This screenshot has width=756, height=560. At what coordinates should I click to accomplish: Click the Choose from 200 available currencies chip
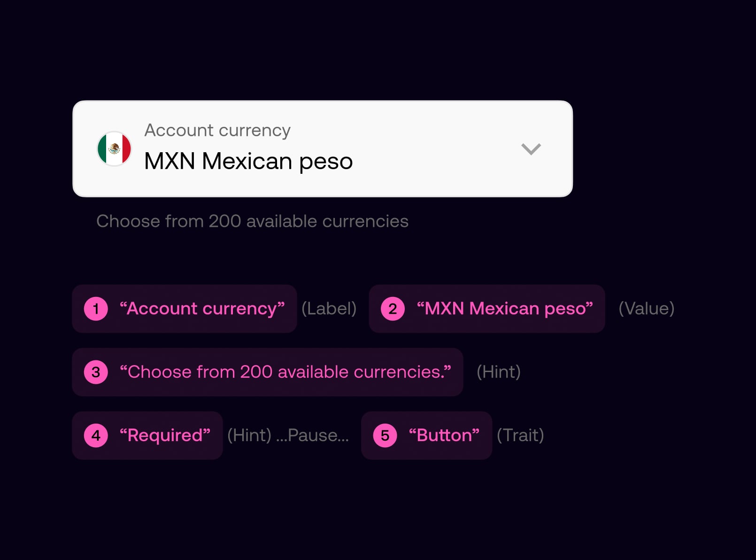[x=267, y=372]
